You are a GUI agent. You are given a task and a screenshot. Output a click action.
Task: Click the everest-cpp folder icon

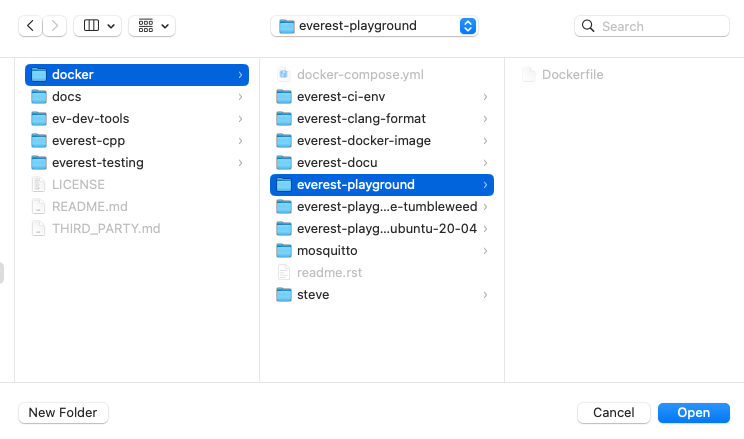39,141
